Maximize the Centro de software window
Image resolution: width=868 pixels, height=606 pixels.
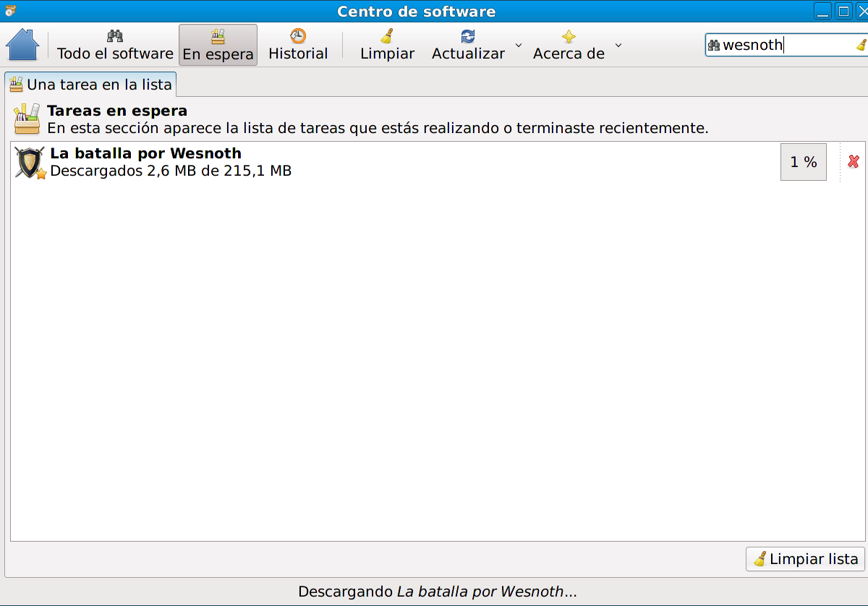(843, 11)
